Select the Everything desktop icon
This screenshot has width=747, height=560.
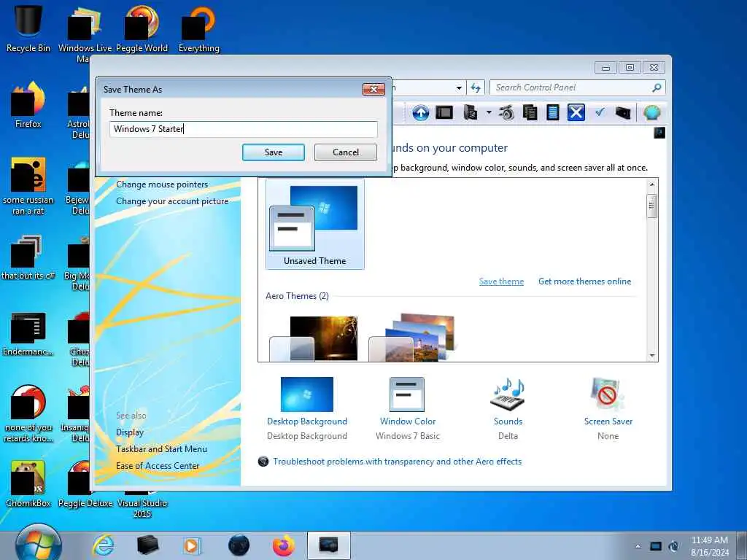(x=198, y=28)
